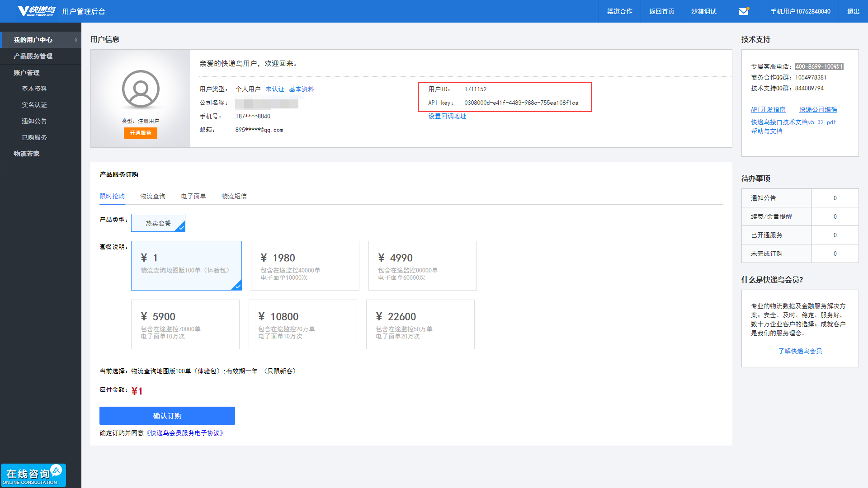Screen dimensions: 868x488
Task: Click 技术支持QQ群 number 844089794
Action: tap(810, 88)
